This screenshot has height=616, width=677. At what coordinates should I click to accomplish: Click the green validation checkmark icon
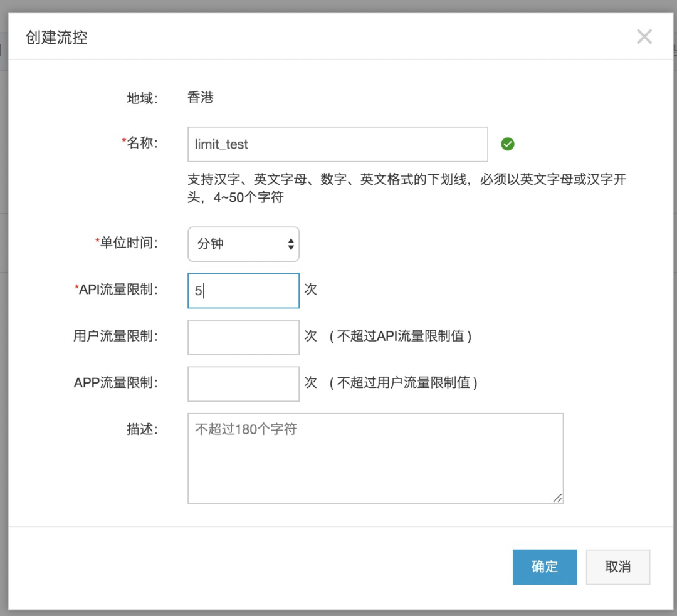tap(508, 144)
